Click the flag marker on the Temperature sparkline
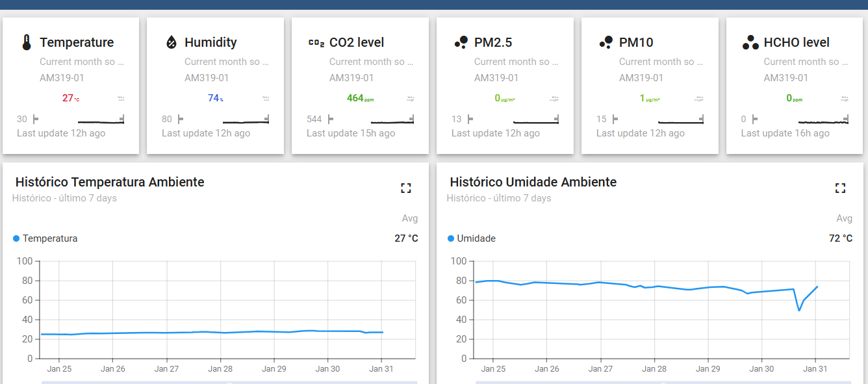868x384 pixels. pyautogui.click(x=36, y=118)
